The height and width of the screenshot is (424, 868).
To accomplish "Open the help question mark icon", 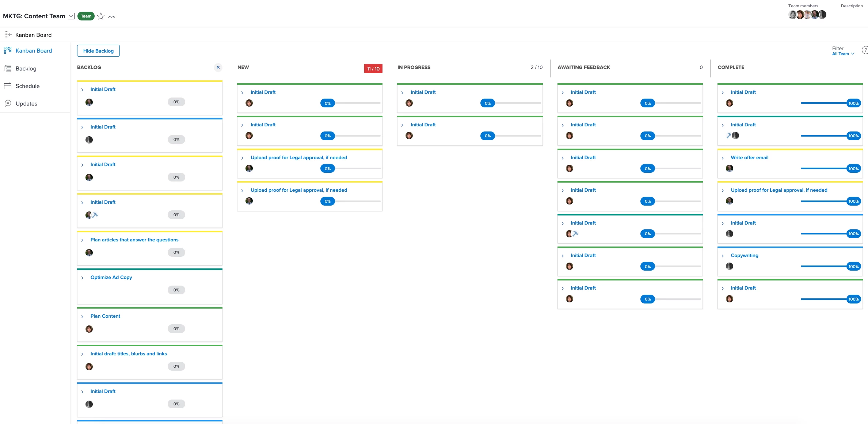I will 865,50.
